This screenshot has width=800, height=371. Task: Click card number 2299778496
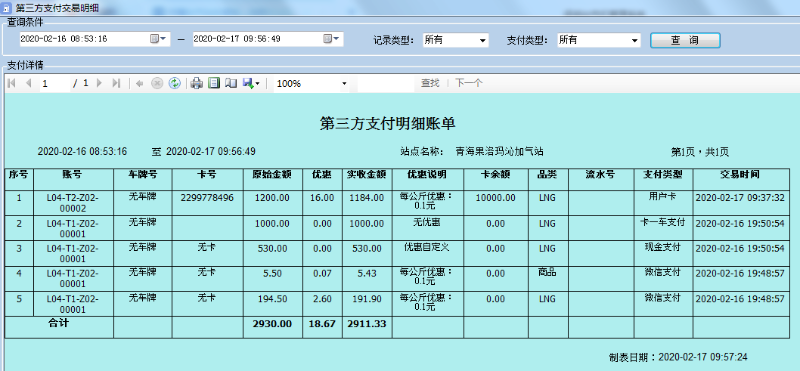207,197
